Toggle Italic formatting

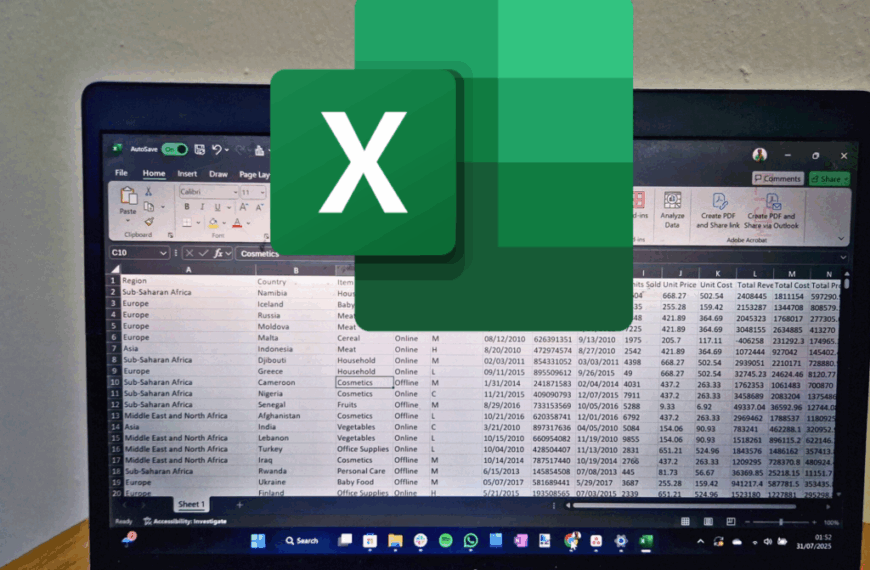tap(202, 207)
